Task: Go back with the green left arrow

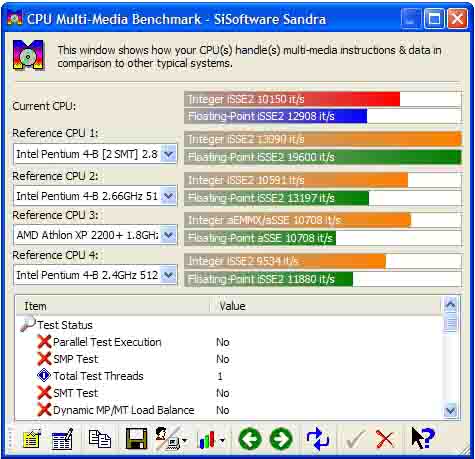Action: (x=250, y=439)
